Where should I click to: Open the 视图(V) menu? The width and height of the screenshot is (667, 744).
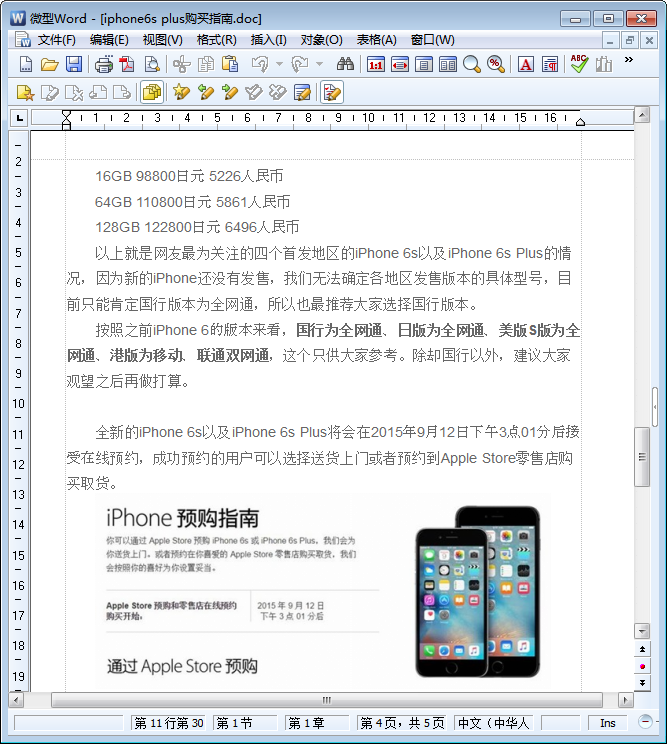163,40
